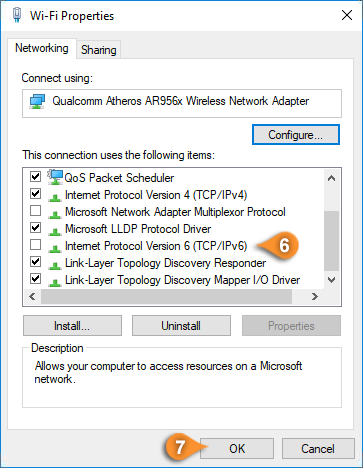This screenshot has height=468, width=363.
Task: Click the Install... button
Action: point(72,326)
